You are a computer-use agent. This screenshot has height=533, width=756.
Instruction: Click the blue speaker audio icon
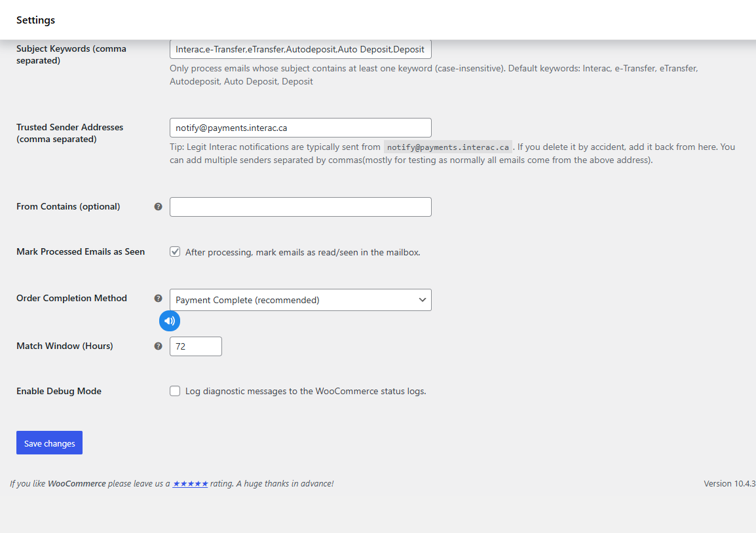pos(170,321)
